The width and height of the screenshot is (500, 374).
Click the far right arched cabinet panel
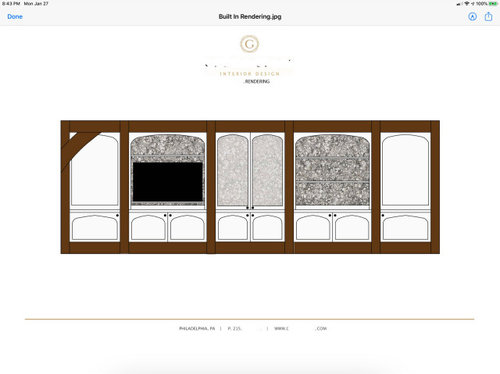(x=405, y=170)
